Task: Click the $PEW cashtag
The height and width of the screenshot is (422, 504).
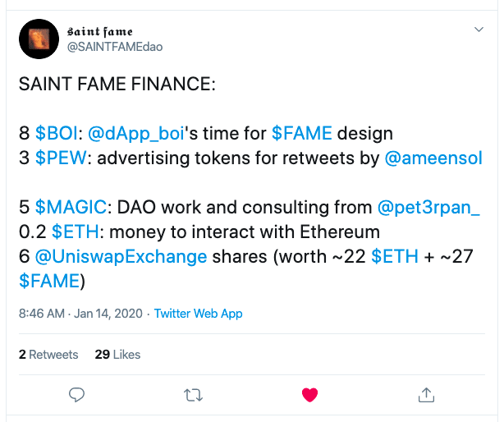Action: point(61,158)
